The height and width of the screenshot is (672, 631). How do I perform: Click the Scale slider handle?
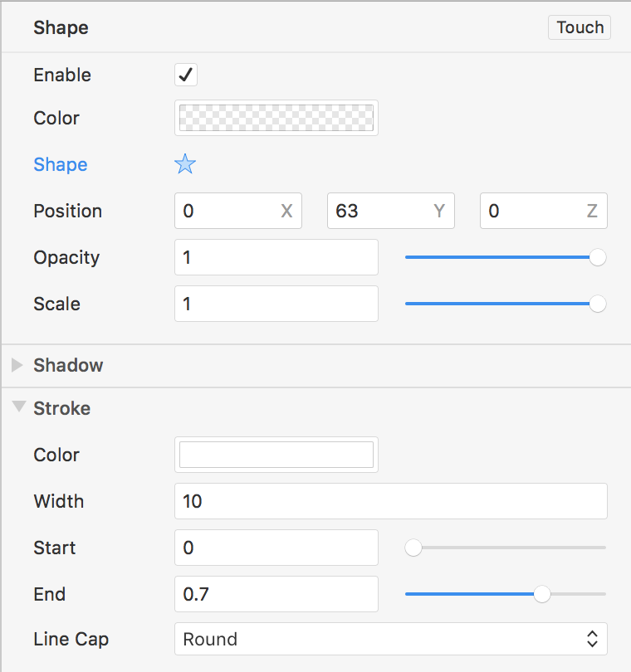pos(597,304)
